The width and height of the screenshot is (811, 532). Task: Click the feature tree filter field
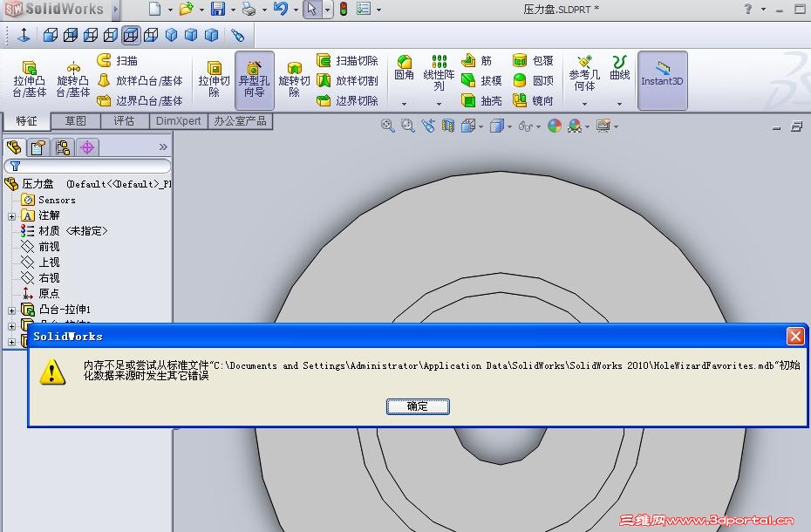pos(87,166)
